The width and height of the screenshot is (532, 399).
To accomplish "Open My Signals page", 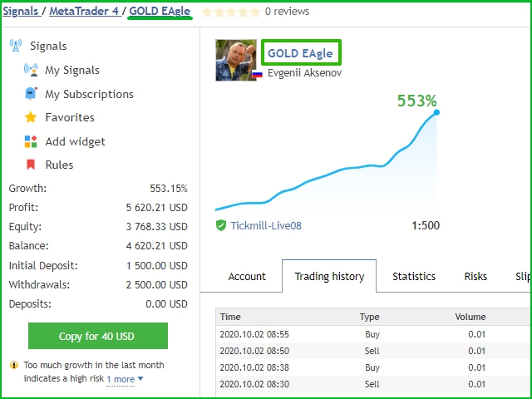I will pos(72,70).
